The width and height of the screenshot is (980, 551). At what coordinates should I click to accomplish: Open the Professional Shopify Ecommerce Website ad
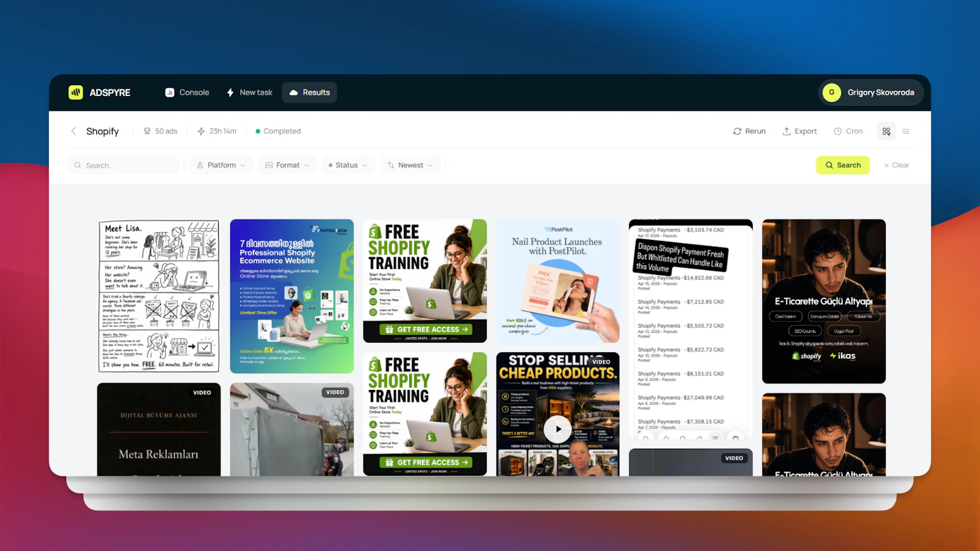(292, 296)
